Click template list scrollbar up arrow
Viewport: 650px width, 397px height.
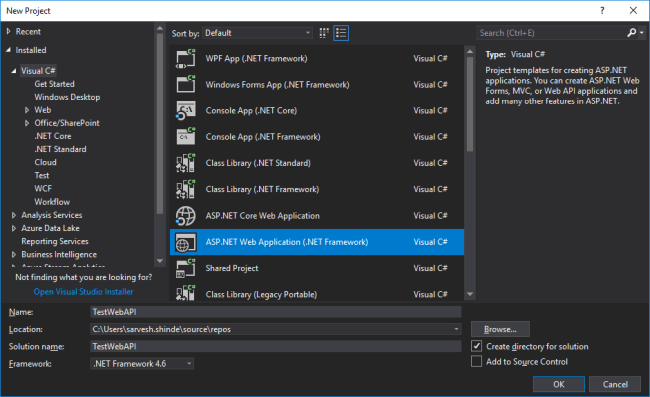pyautogui.click(x=470, y=51)
